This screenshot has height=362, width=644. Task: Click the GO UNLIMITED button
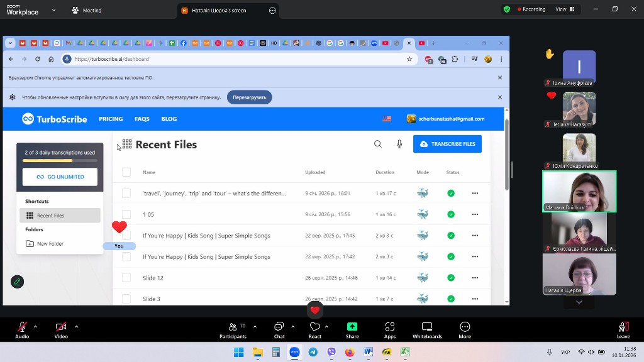pos(60,177)
